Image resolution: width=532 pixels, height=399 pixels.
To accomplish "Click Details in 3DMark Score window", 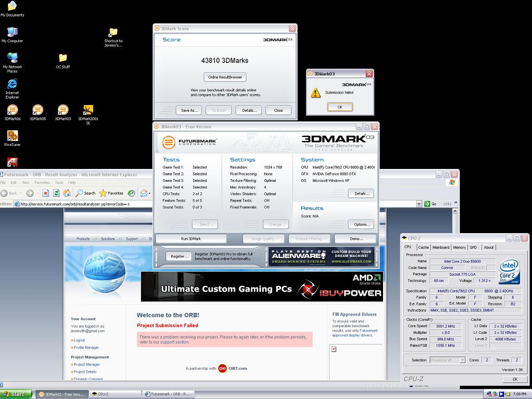I will click(249, 110).
